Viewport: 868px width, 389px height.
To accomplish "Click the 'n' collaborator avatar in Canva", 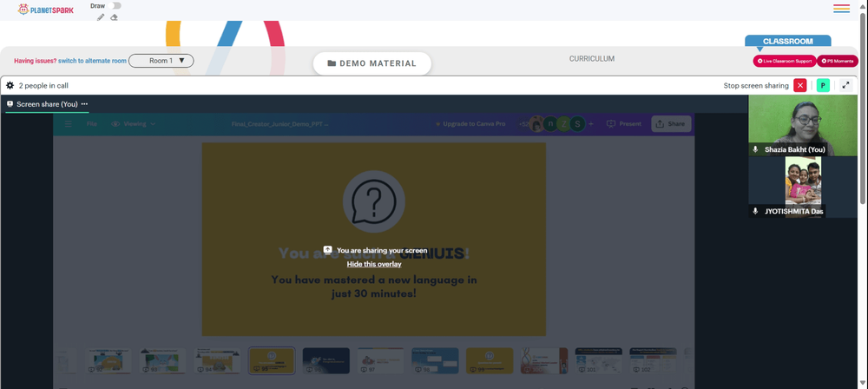I will coord(550,124).
